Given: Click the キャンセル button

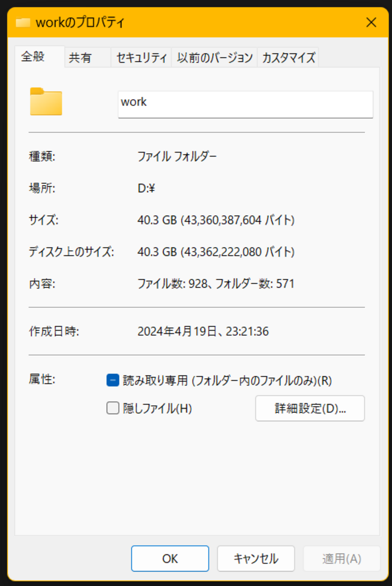Looking at the screenshot, I should pos(256,559).
